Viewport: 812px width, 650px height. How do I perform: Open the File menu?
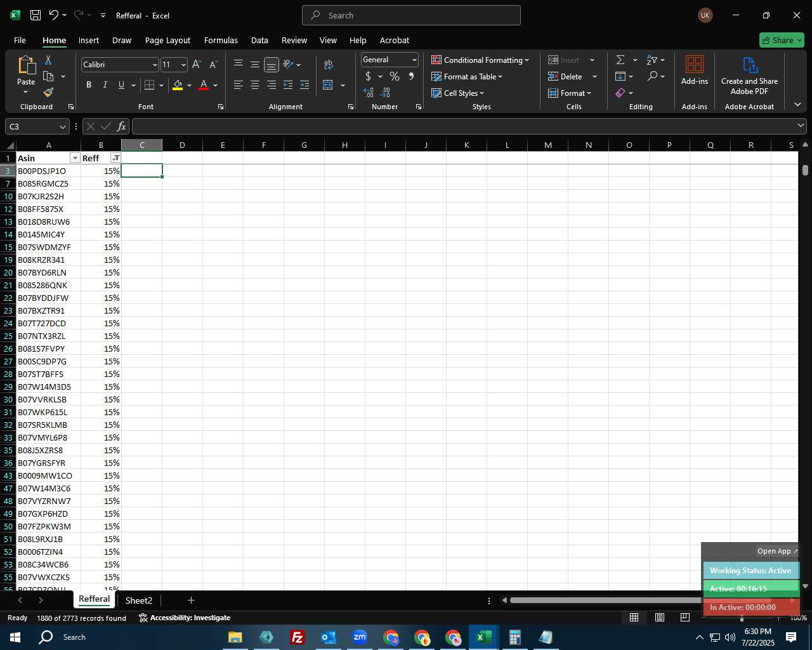click(20, 40)
